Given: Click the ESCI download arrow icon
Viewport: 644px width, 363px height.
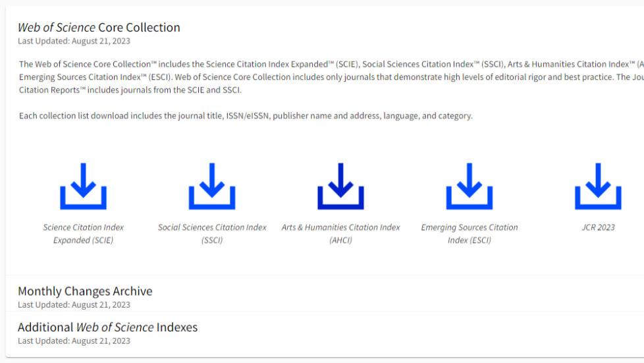Looking at the screenshot, I should point(470,186).
